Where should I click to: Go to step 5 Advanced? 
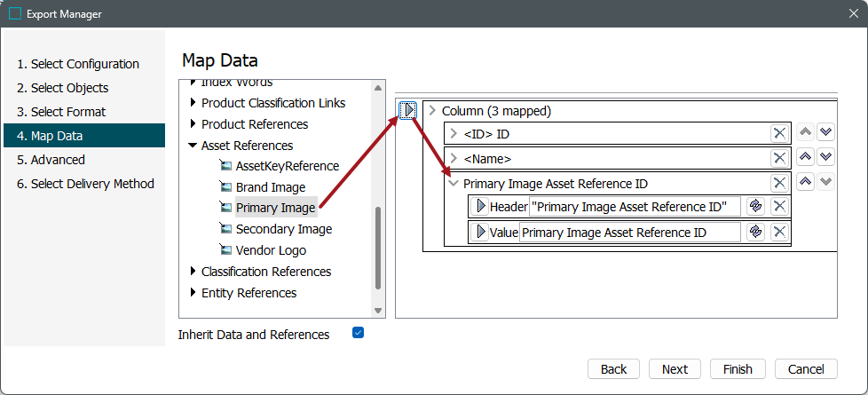pyautogui.click(x=51, y=160)
